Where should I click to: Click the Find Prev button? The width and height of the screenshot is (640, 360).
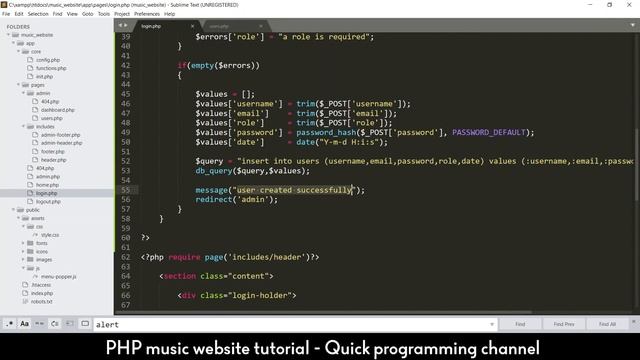click(x=564, y=324)
